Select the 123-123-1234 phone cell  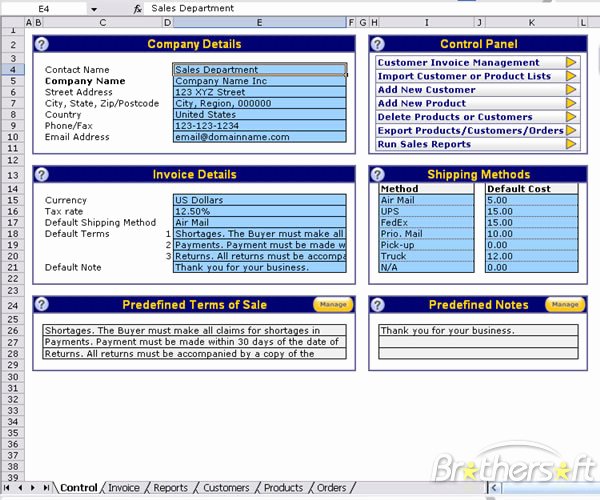point(260,125)
